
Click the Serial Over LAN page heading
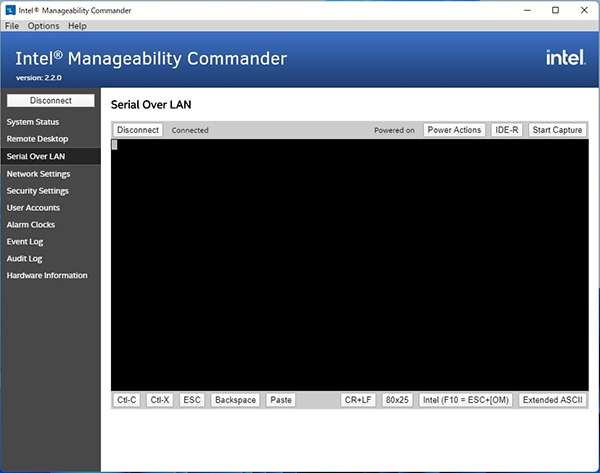151,104
